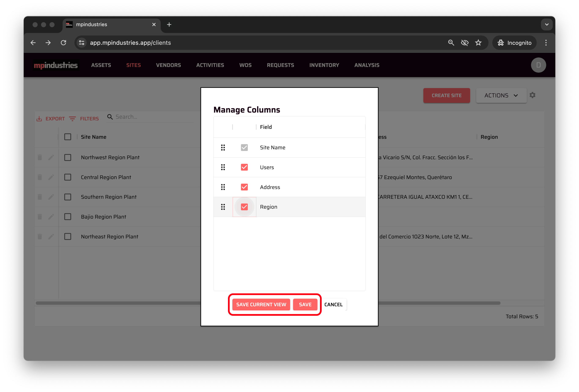The width and height of the screenshot is (579, 392).
Task: Uncheck the Address column checkbox
Action: tap(244, 187)
